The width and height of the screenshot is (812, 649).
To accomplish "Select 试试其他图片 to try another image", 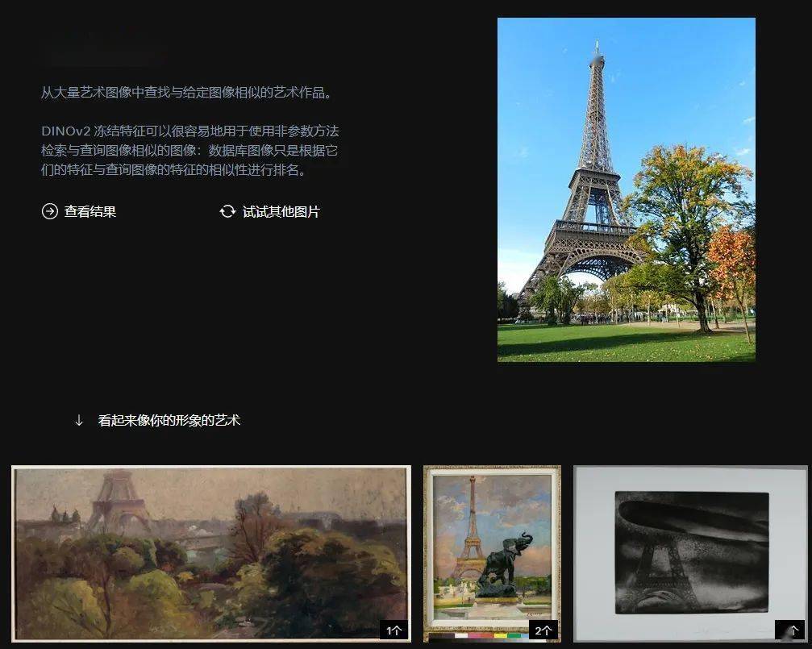I will point(281,211).
